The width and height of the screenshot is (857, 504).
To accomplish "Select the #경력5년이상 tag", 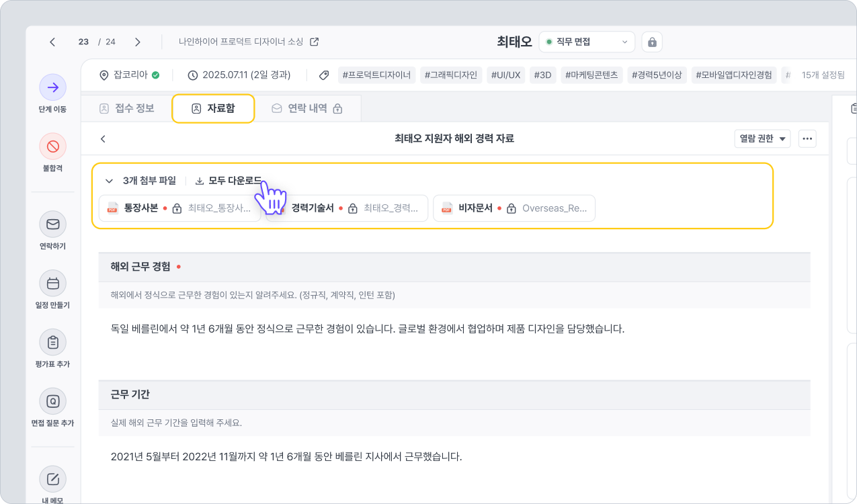I will tap(657, 75).
